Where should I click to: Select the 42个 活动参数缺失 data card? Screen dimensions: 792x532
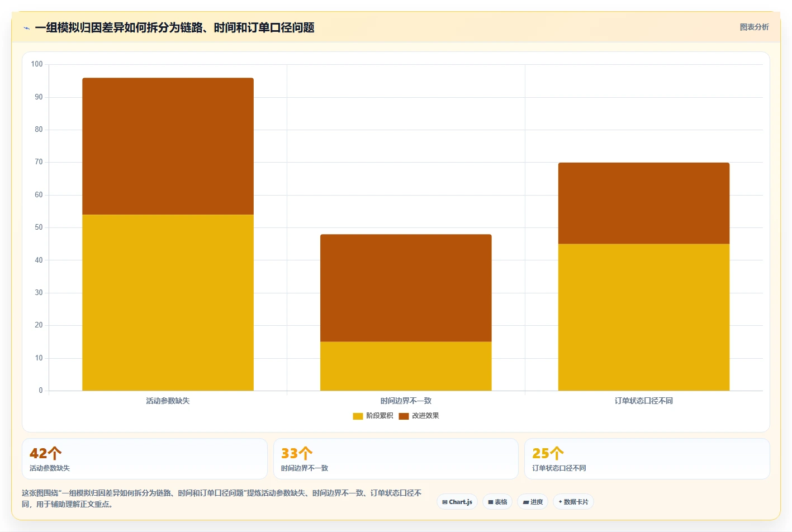(144, 459)
